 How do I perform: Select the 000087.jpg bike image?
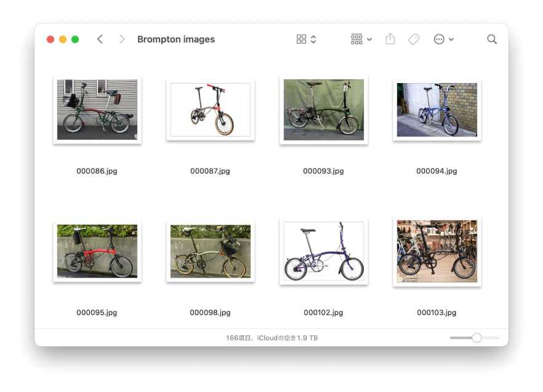[210, 110]
